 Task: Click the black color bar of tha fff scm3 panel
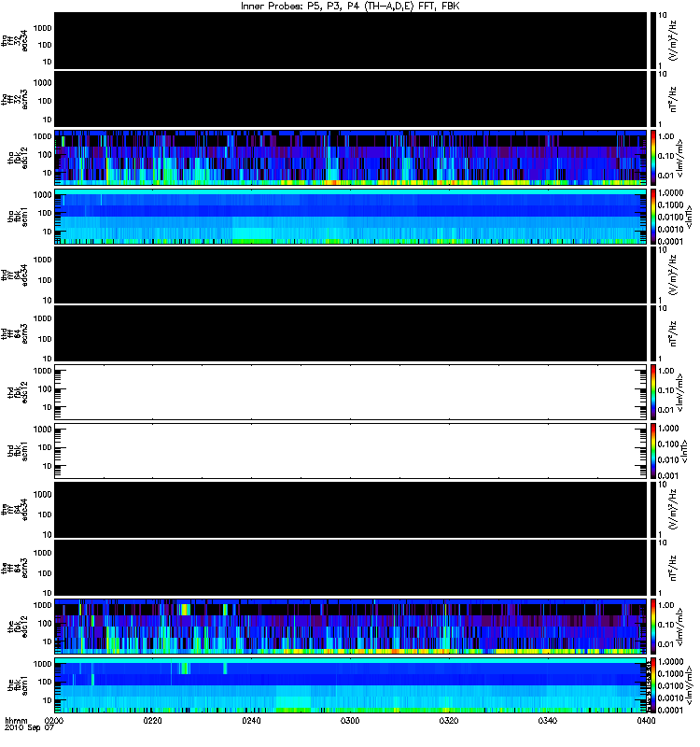point(653,99)
